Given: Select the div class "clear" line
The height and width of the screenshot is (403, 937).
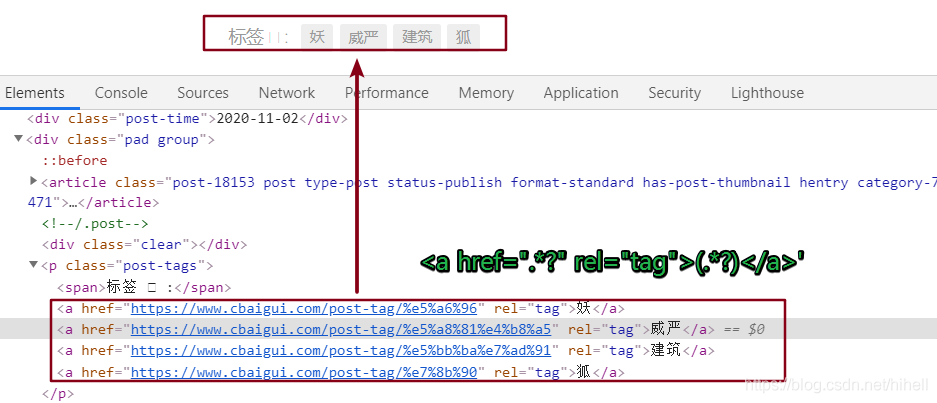Looking at the screenshot, I should tap(144, 245).
